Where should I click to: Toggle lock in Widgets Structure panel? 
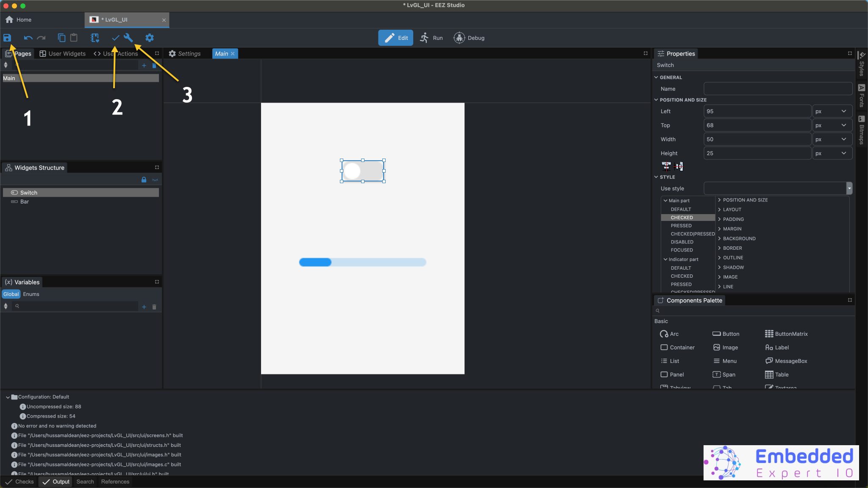tap(143, 179)
